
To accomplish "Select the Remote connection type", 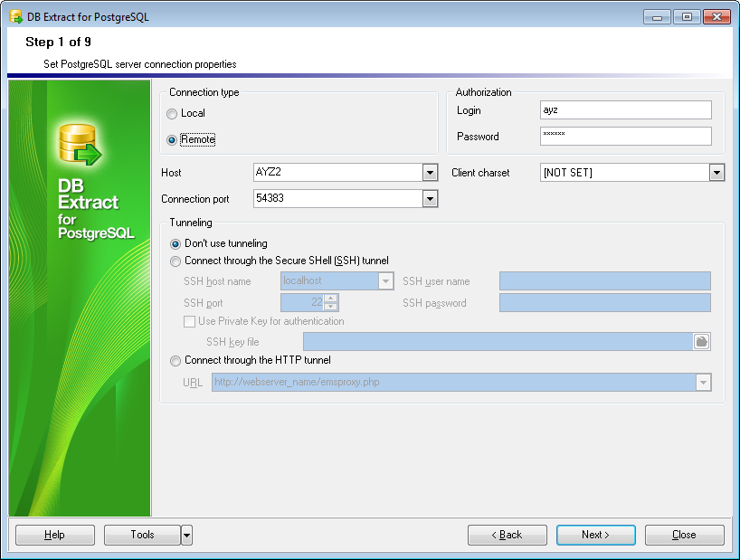I will point(172,140).
